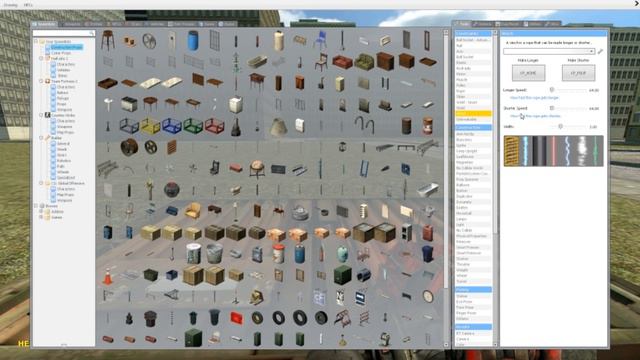The height and width of the screenshot is (360, 640).
Task: Spawn the blue chair prop
Action: [321, 40]
